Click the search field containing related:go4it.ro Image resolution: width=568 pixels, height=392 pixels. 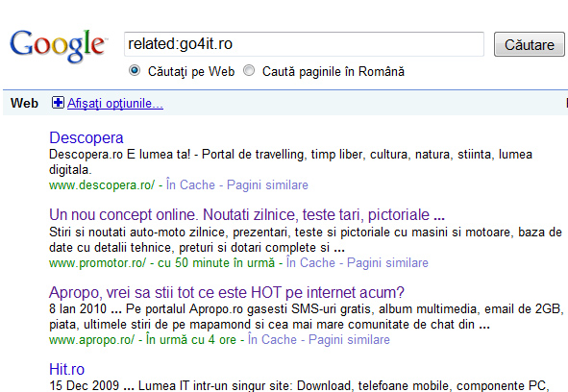pos(304,44)
